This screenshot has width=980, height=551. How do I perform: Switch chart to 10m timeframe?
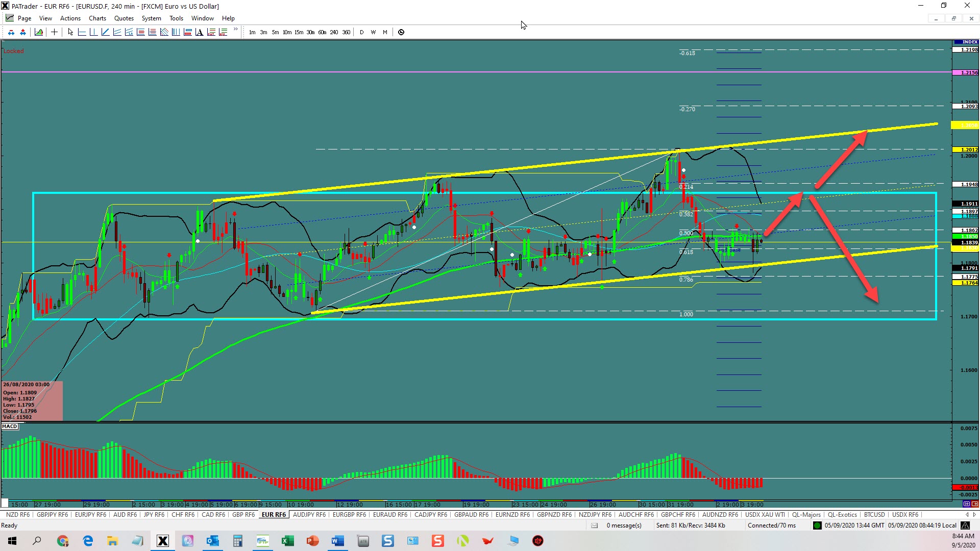coord(287,32)
